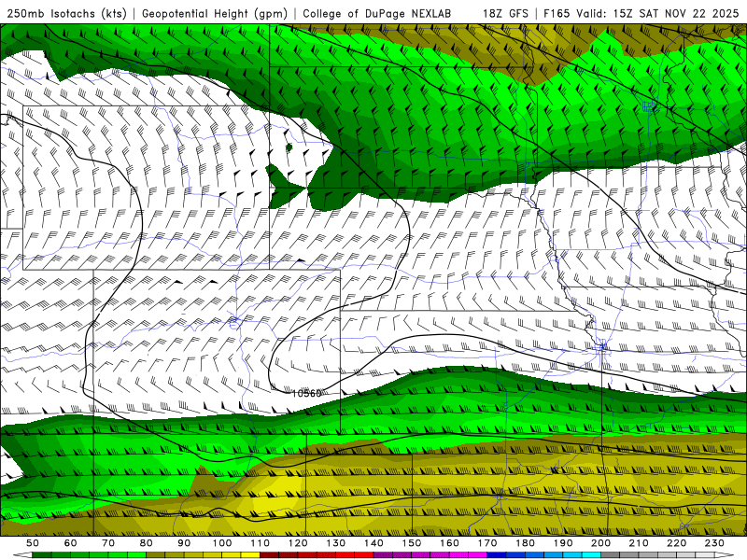Viewport: 747px width, 560px height.
Task: Click the '18Z GFS' model run label
Action: tap(505, 13)
